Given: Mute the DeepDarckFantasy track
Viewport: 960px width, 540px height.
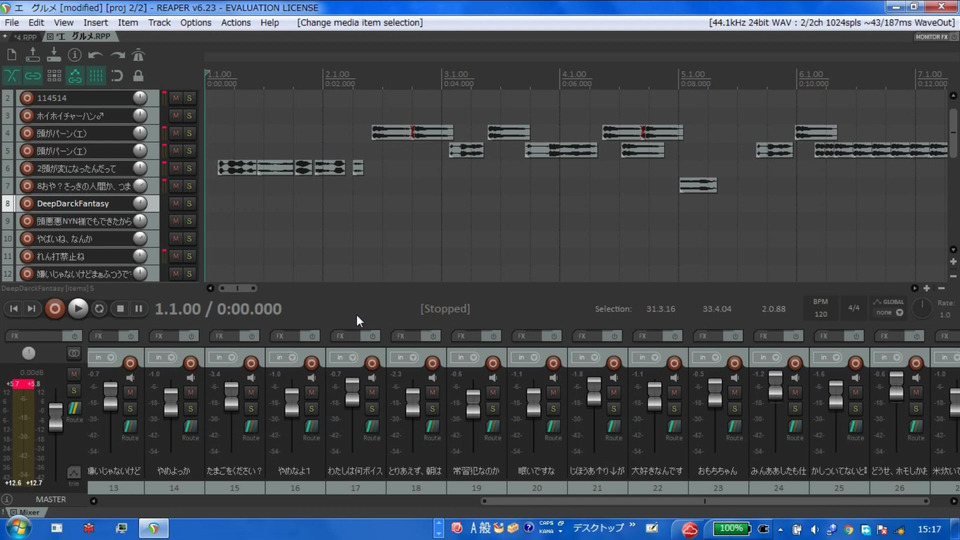Looking at the screenshot, I should coord(175,203).
